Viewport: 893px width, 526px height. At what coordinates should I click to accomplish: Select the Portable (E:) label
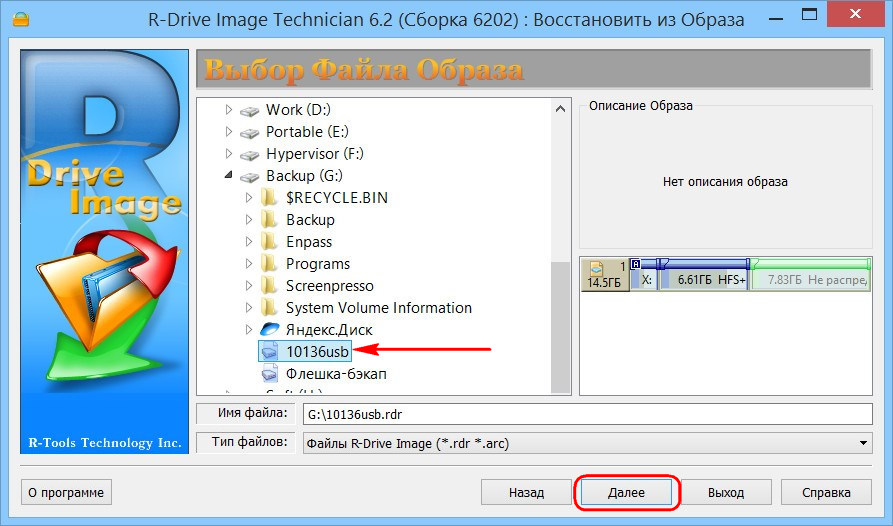(308, 132)
